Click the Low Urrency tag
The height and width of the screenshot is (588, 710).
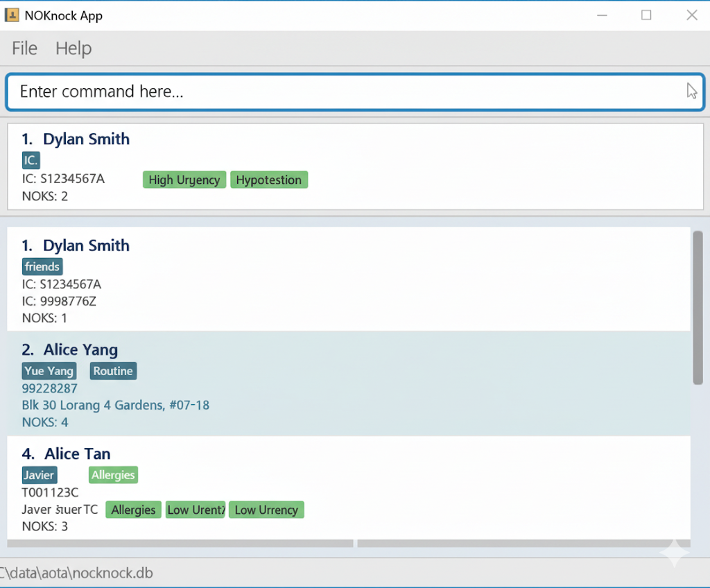[266, 510]
